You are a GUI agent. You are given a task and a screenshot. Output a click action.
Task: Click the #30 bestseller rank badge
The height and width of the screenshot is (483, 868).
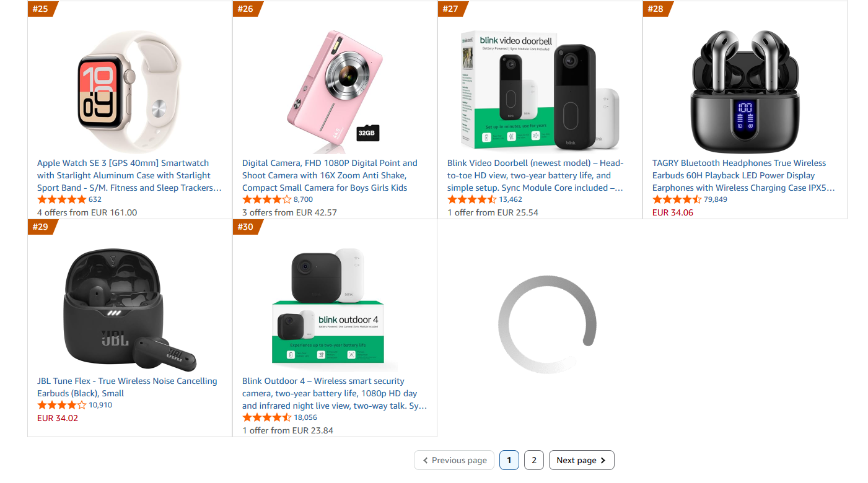pyautogui.click(x=247, y=227)
